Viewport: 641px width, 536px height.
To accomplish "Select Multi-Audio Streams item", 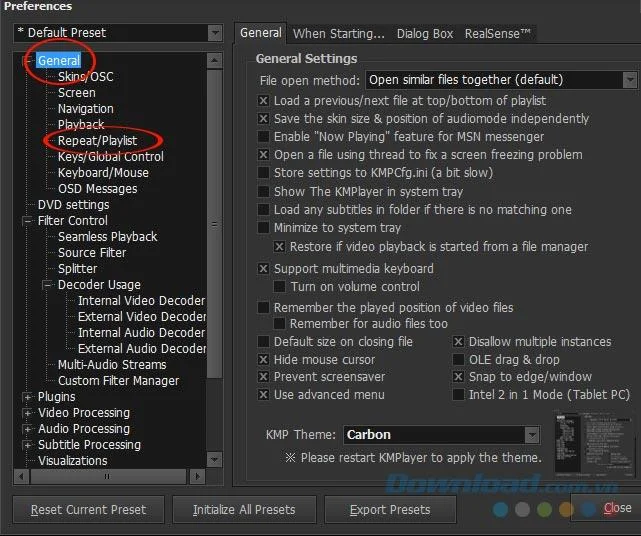I will click(x=112, y=364).
